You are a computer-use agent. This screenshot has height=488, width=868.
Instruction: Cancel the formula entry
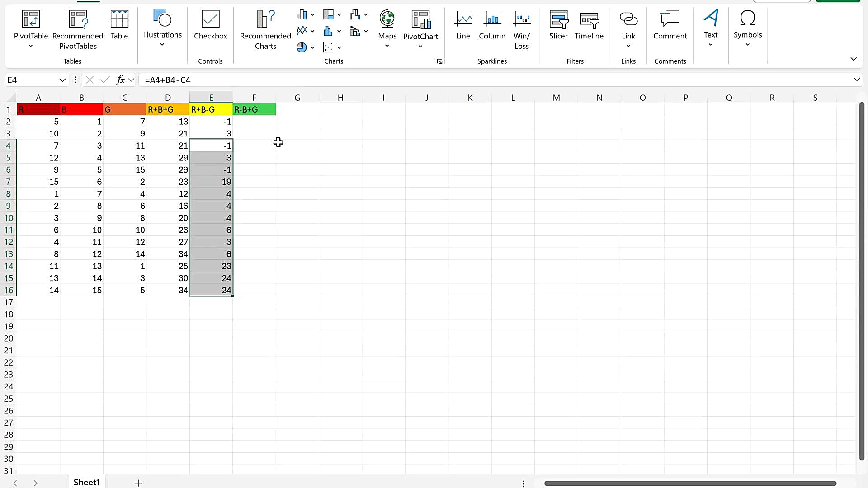90,80
